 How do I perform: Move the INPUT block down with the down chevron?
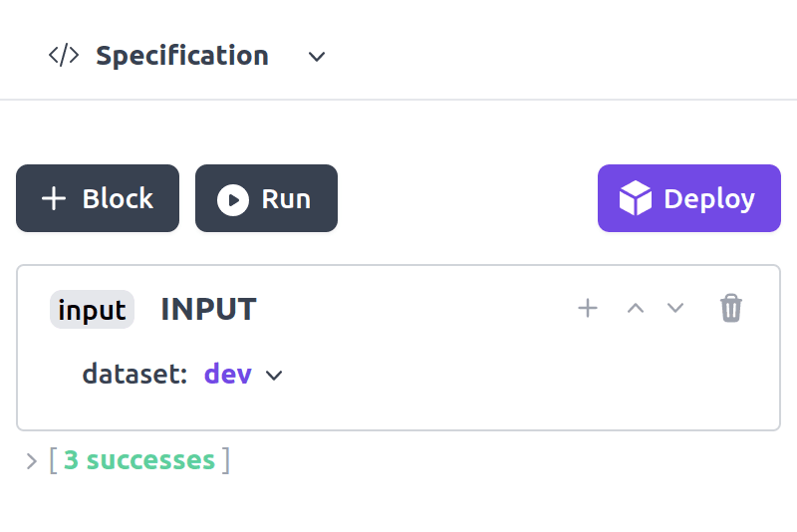tap(675, 308)
